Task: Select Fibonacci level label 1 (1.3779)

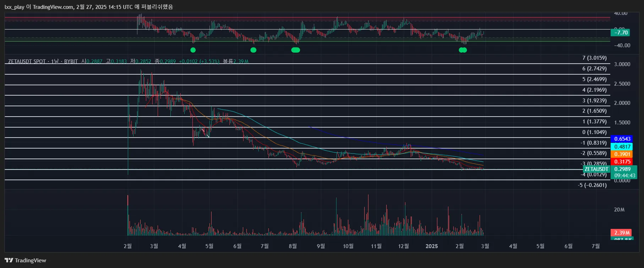Action: pyautogui.click(x=594, y=122)
